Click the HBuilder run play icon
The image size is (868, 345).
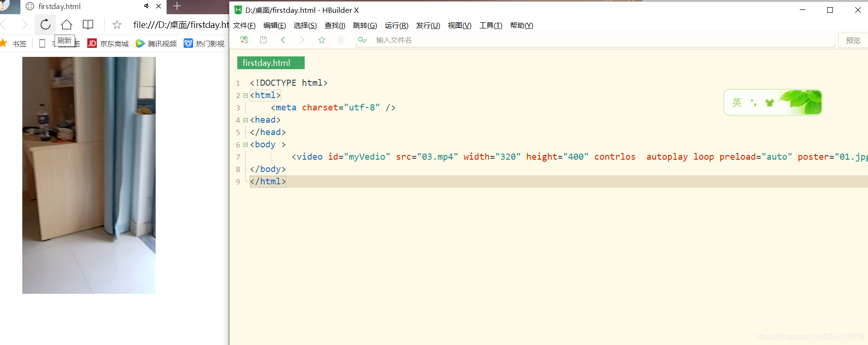341,40
